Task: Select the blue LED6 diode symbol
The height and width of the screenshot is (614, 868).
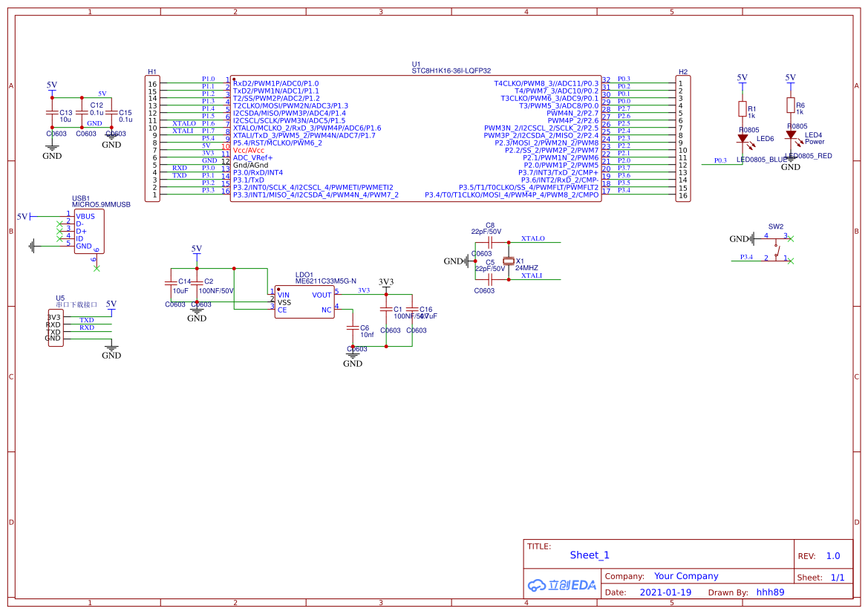Action: 742,139
